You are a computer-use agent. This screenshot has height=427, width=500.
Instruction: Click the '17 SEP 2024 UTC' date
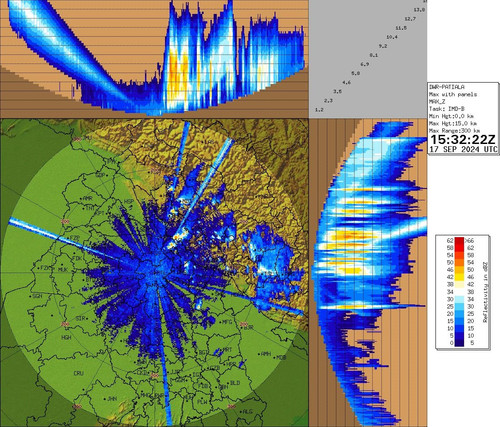[x=463, y=149]
